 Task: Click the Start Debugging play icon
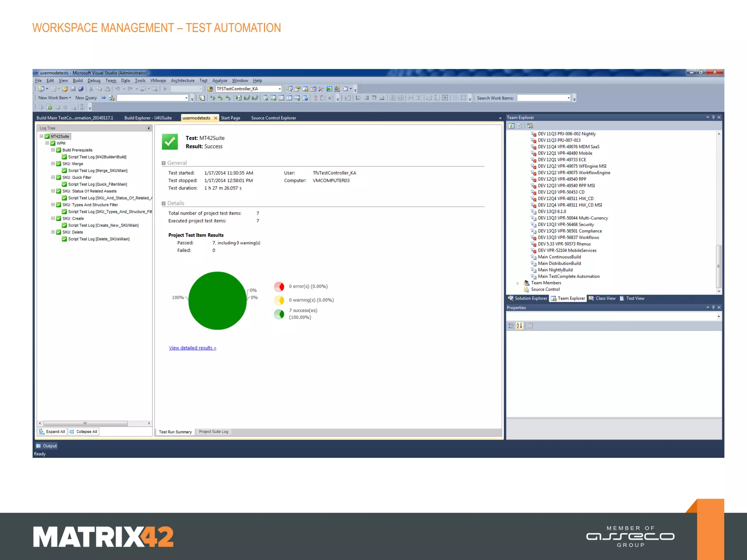pos(165,89)
